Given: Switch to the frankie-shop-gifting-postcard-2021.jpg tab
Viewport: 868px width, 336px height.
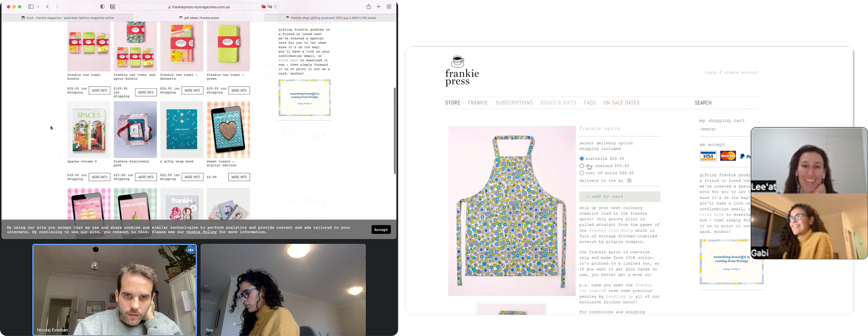Looking at the screenshot, I should 331,18.
